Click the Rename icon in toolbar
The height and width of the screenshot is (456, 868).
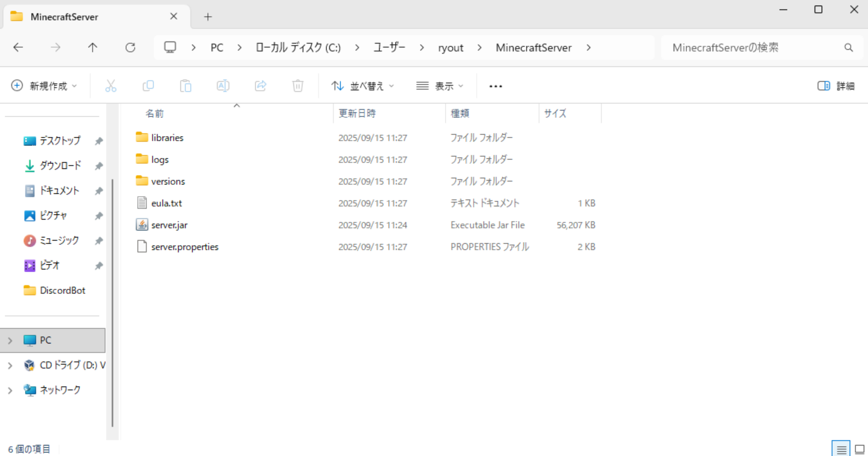(x=223, y=86)
